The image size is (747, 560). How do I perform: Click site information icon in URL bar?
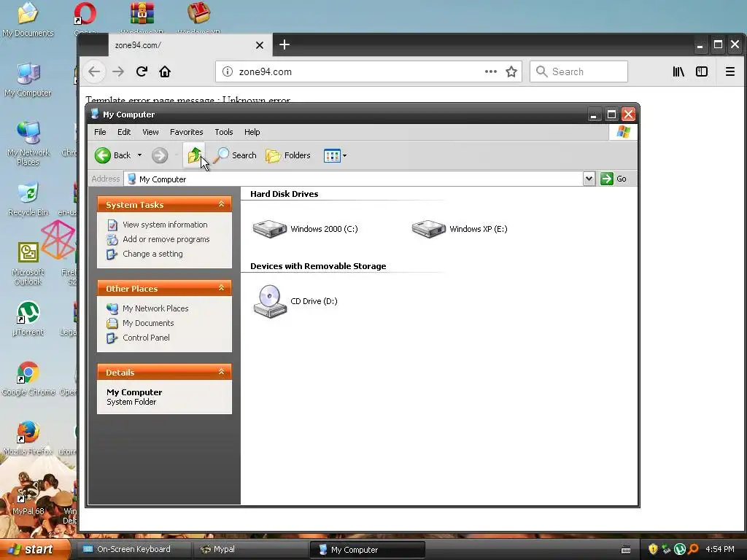pyautogui.click(x=228, y=71)
